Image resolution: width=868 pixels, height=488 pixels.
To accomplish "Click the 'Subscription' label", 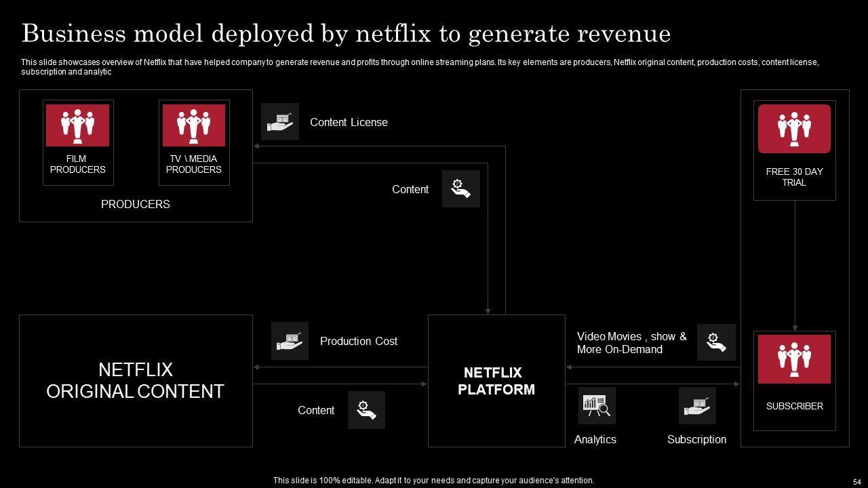I will (x=696, y=439).
